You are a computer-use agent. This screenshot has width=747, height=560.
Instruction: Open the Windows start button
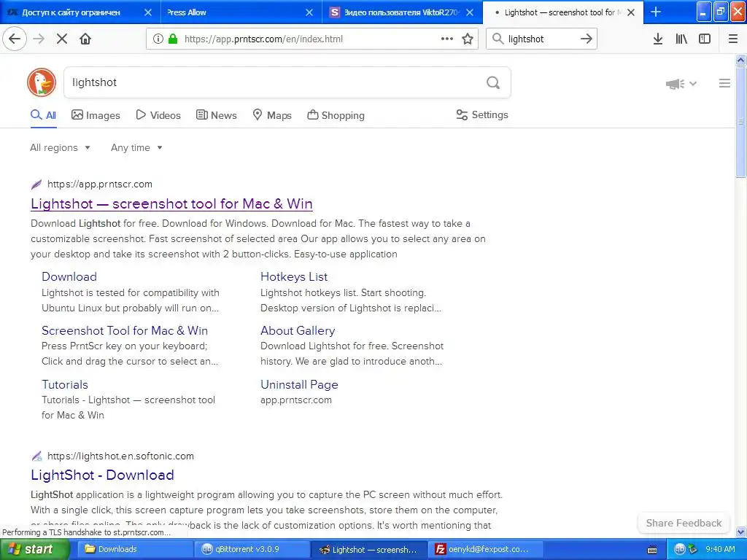35,549
